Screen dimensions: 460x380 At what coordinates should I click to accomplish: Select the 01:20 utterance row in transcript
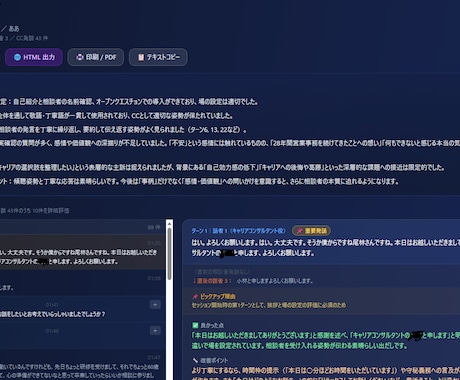(82, 252)
